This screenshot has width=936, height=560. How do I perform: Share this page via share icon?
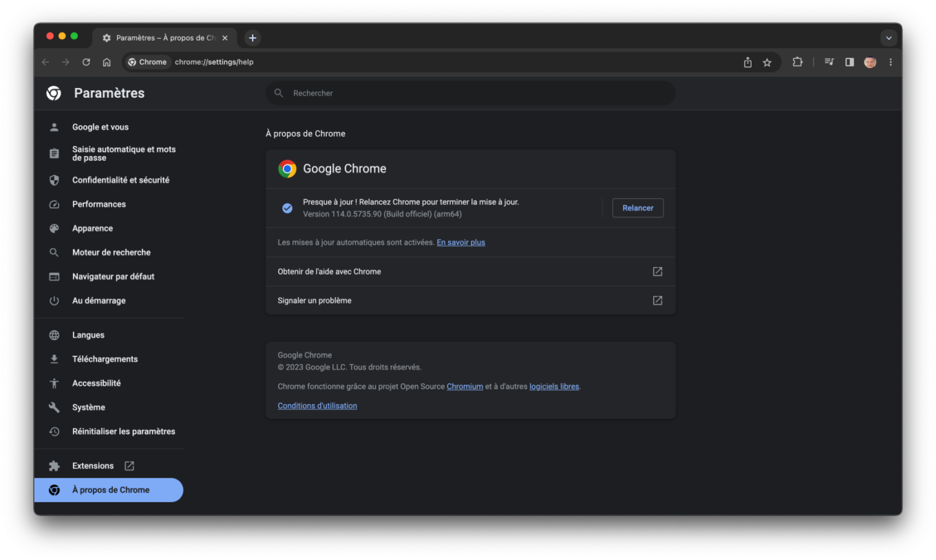[747, 62]
